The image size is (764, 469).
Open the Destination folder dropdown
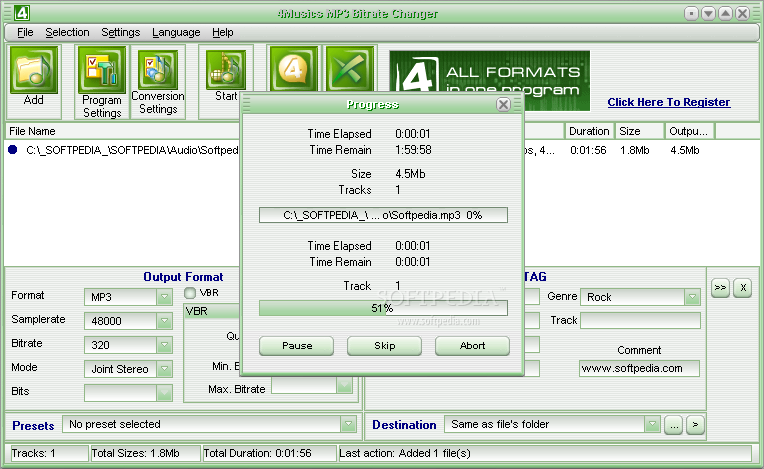pos(652,424)
